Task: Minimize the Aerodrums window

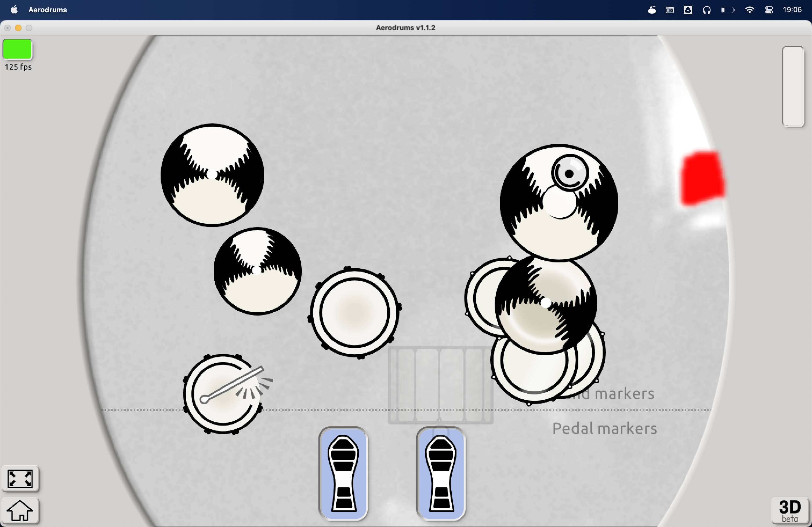Action: click(19, 28)
